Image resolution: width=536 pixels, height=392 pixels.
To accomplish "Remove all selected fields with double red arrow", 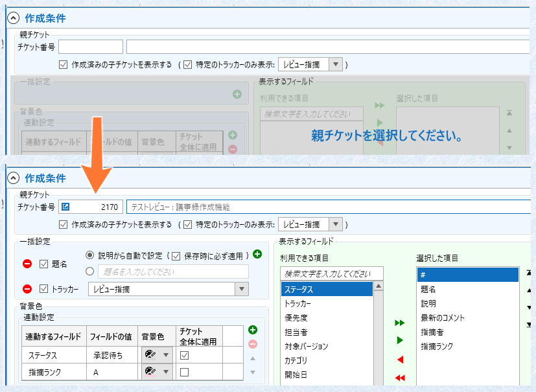I will (x=400, y=378).
